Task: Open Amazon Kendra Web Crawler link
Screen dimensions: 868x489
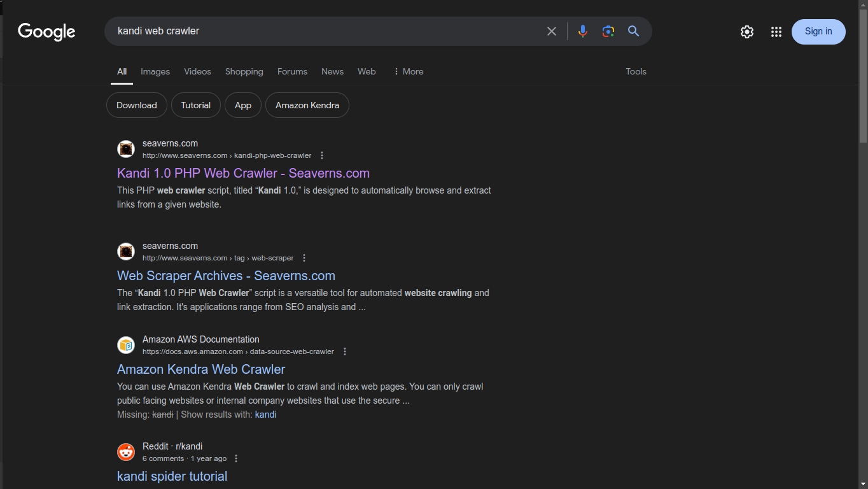Action: [x=201, y=369]
